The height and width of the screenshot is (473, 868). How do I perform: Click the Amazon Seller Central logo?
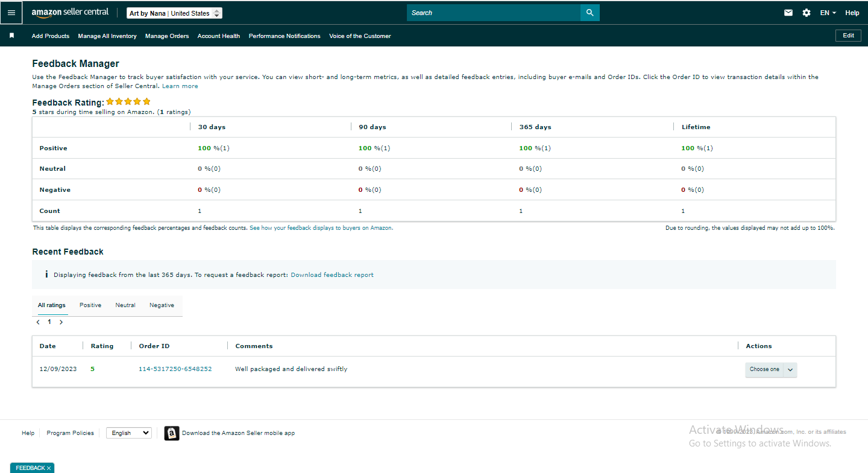[x=70, y=13]
